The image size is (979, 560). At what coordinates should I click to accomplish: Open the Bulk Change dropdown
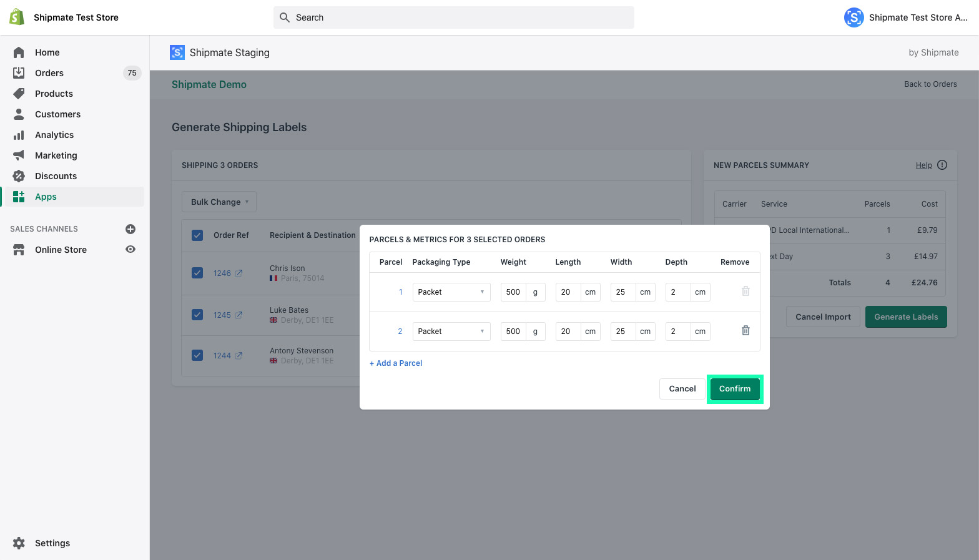coord(219,202)
